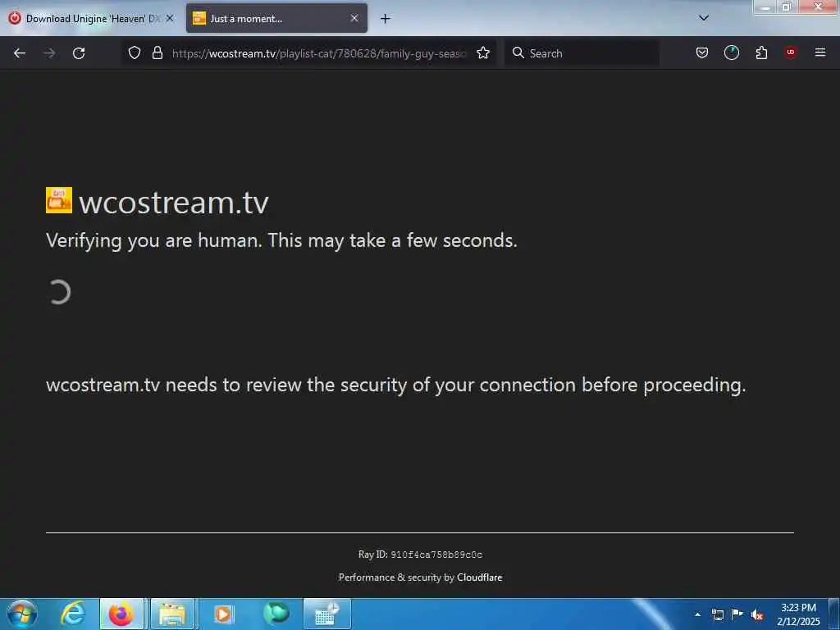
Task: Go back to the previous page
Action: tap(20, 53)
